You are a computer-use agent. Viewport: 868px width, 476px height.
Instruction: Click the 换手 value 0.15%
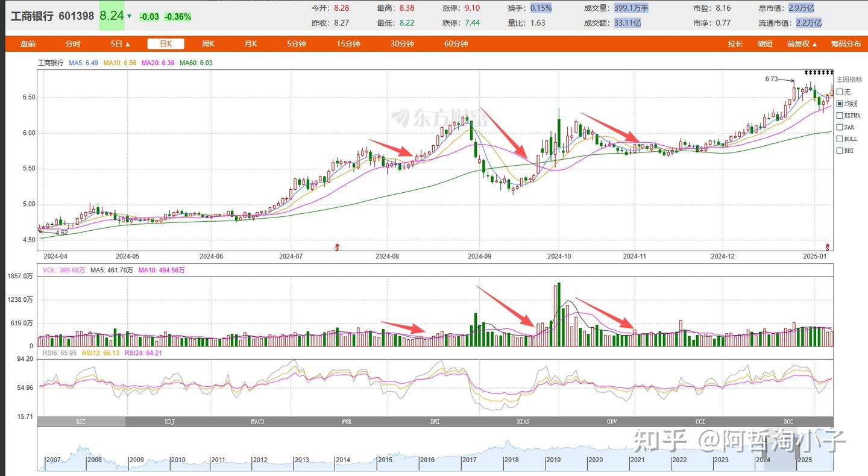click(x=541, y=8)
